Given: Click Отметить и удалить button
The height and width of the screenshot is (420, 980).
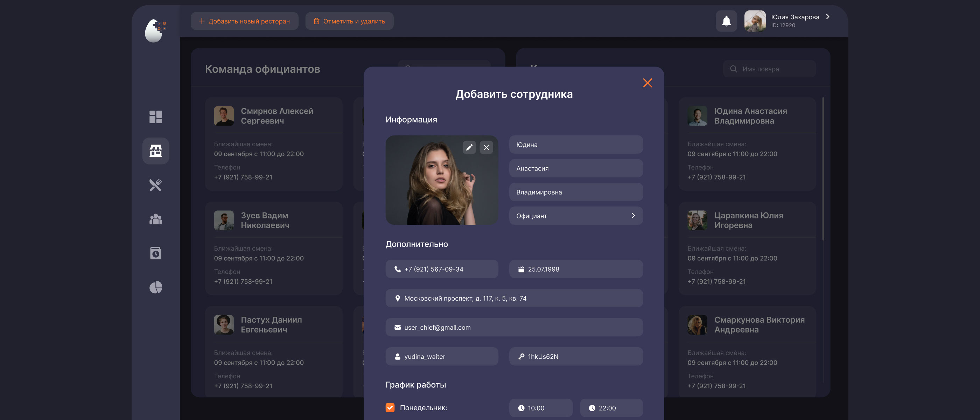Looking at the screenshot, I should pos(349,21).
